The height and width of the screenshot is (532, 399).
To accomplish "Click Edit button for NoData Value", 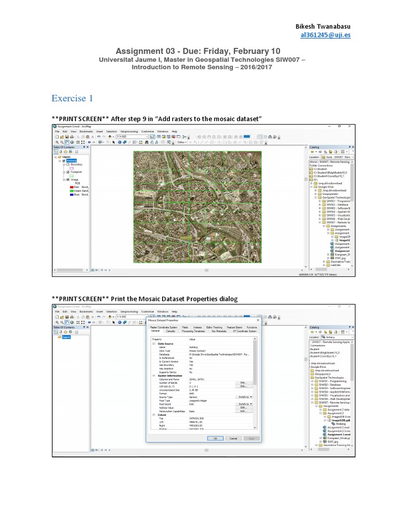I will tap(244, 407).
